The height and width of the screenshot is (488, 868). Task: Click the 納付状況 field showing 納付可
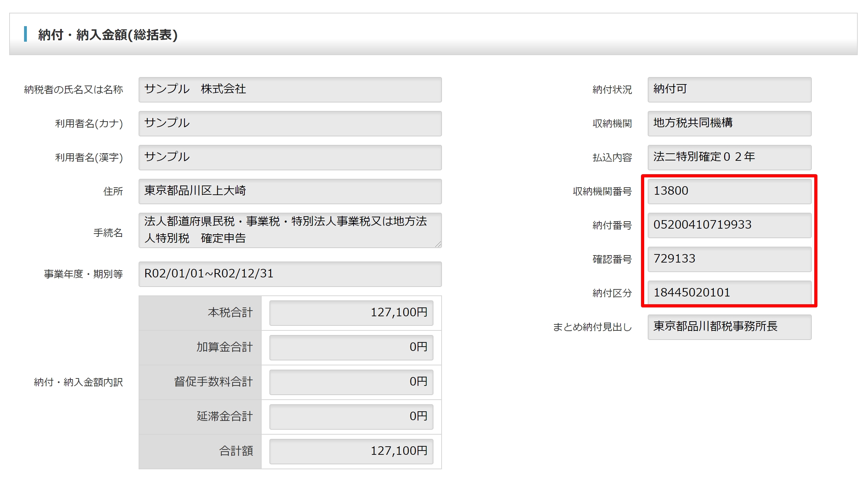[729, 90]
